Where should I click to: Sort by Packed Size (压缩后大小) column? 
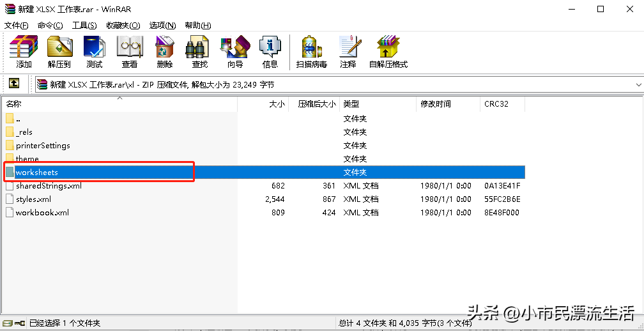coord(314,104)
